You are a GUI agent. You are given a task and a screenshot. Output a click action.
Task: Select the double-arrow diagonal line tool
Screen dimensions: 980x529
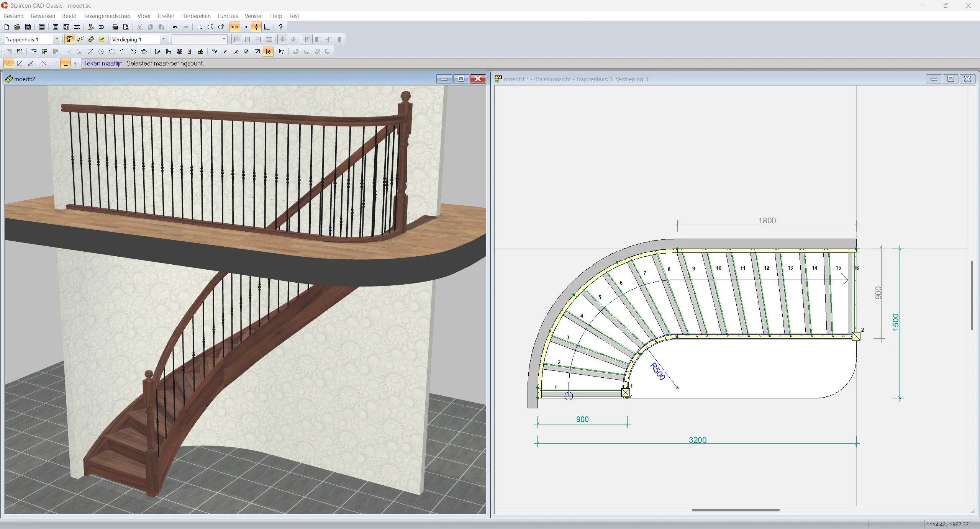point(90,51)
